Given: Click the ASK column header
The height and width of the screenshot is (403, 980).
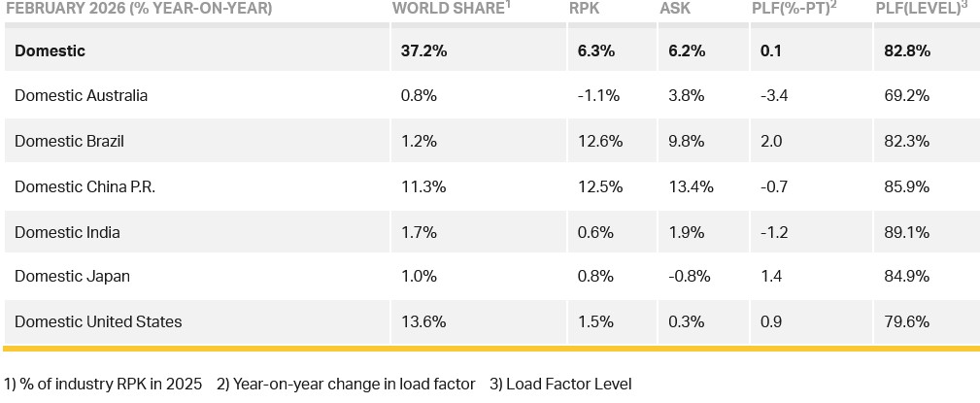Looking at the screenshot, I should coord(674,10).
